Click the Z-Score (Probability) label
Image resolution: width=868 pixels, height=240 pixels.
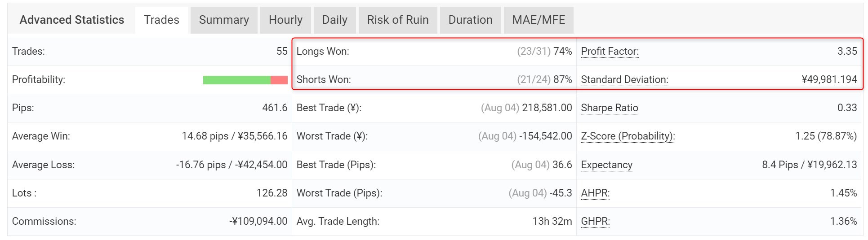coord(628,136)
